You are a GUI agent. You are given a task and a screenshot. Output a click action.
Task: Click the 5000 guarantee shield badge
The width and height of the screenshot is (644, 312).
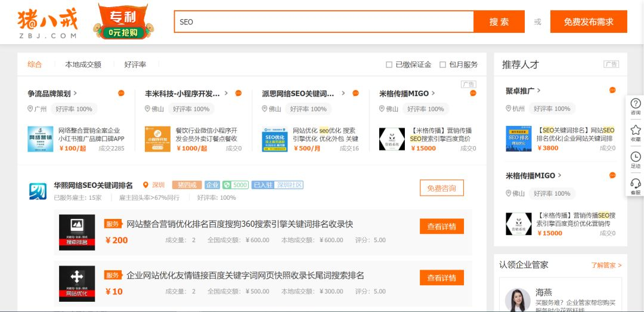236,185
